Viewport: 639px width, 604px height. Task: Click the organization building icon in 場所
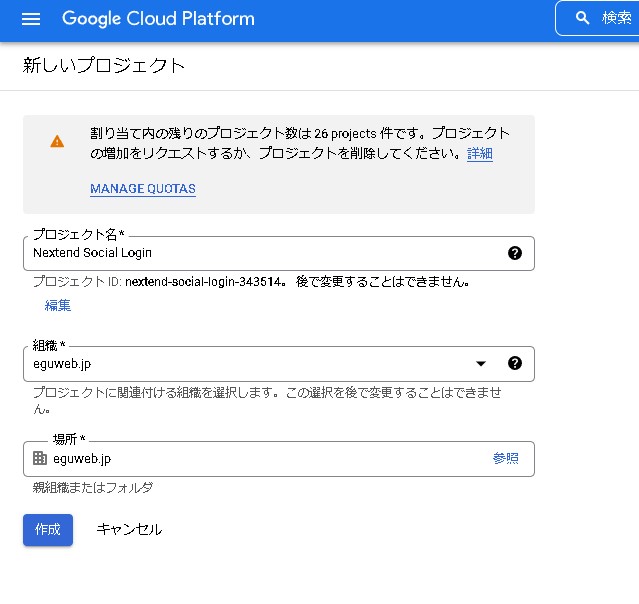point(40,458)
